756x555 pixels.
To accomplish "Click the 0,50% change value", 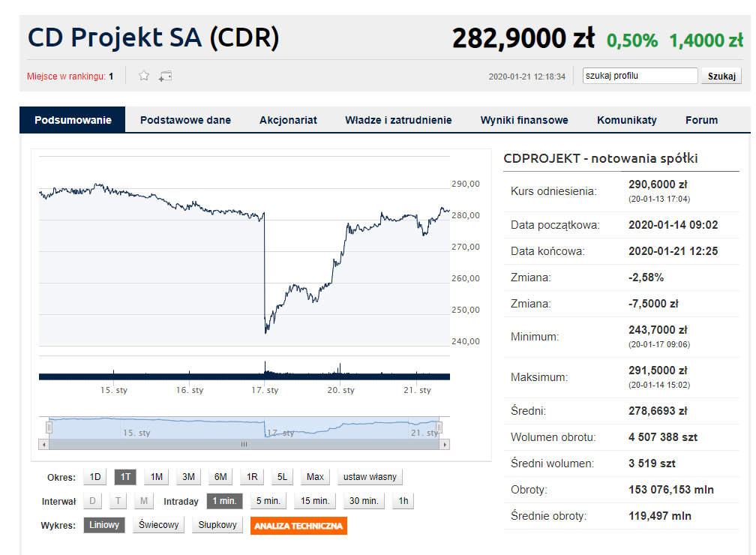I will (x=632, y=40).
